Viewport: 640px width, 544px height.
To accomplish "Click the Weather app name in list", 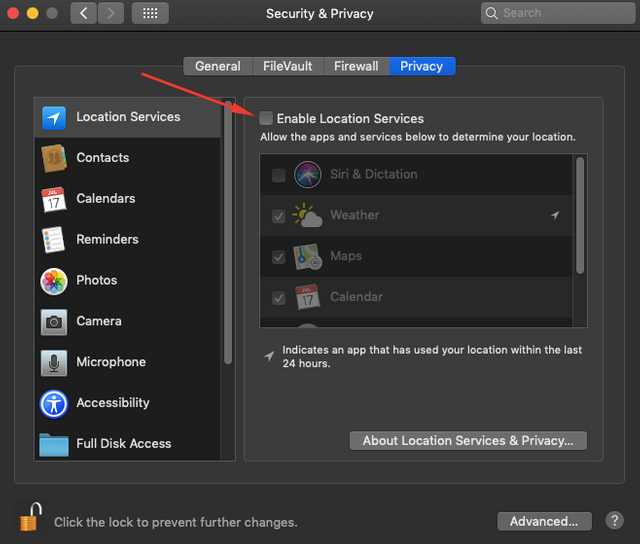I will pos(355,215).
